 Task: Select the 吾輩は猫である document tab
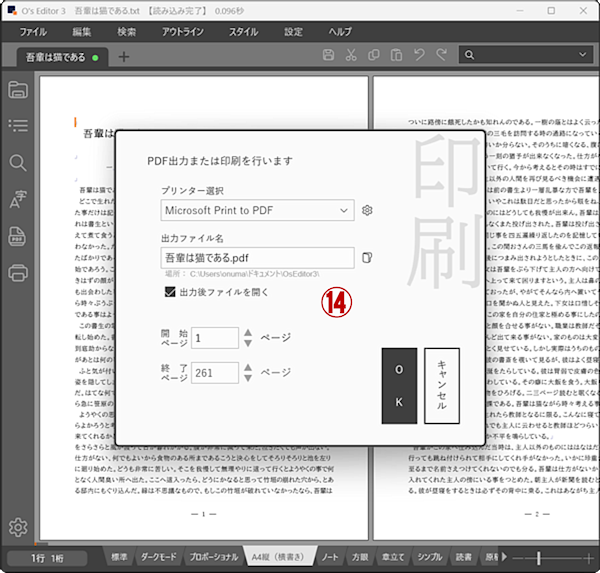pos(62,57)
